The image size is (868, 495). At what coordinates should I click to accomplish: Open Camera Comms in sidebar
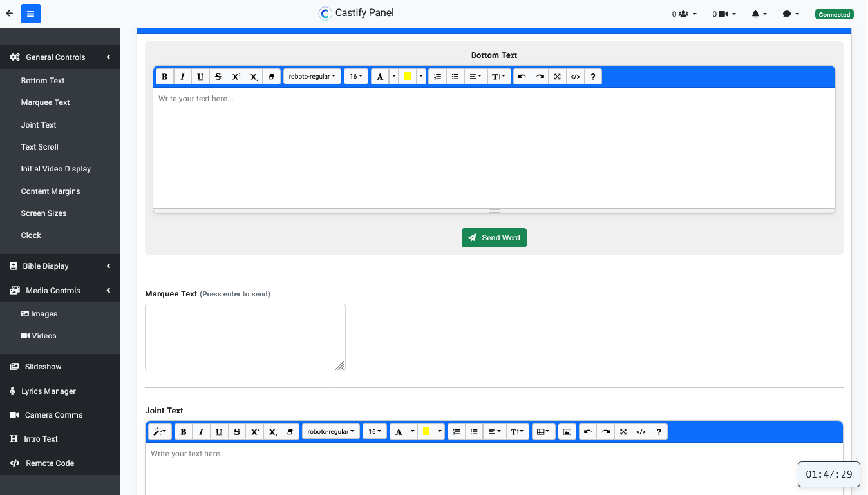[60, 415]
